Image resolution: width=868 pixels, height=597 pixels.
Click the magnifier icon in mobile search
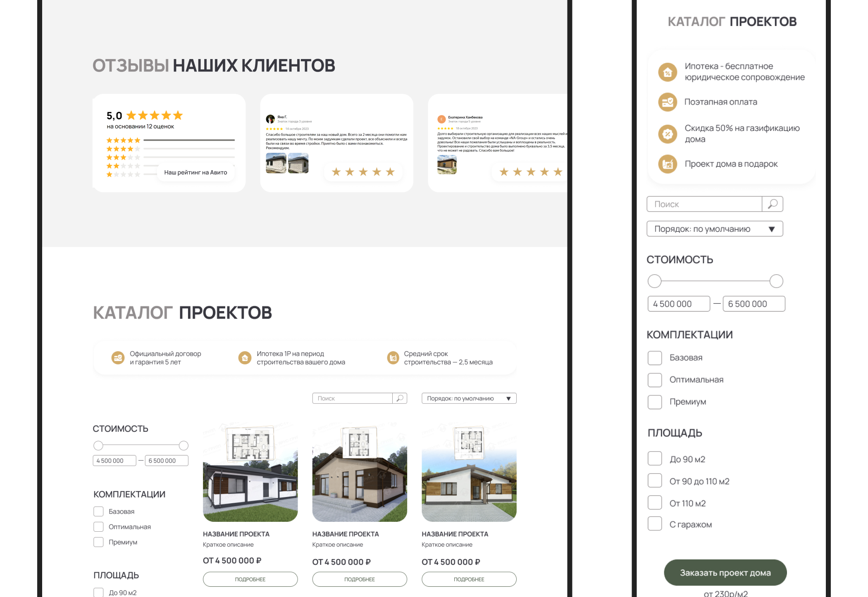(773, 204)
